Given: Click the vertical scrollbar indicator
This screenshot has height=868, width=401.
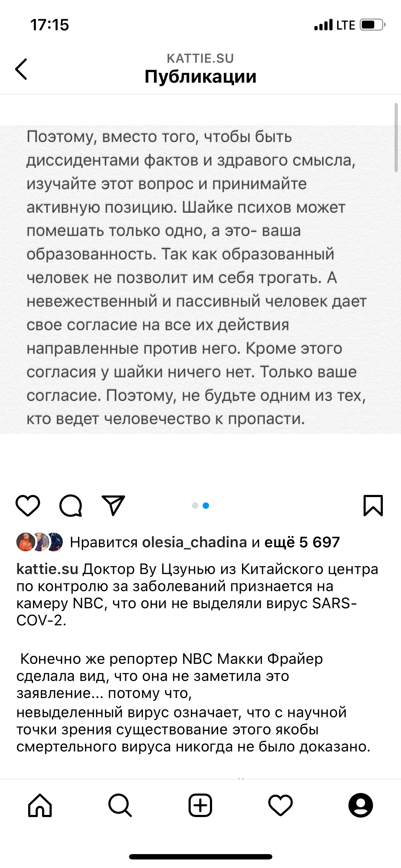Looking at the screenshot, I should [396, 138].
